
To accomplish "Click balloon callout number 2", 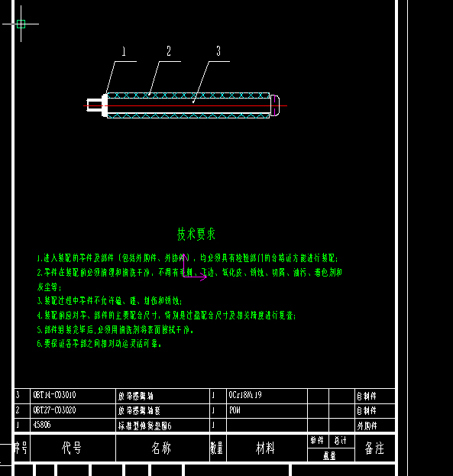I will tap(169, 50).
